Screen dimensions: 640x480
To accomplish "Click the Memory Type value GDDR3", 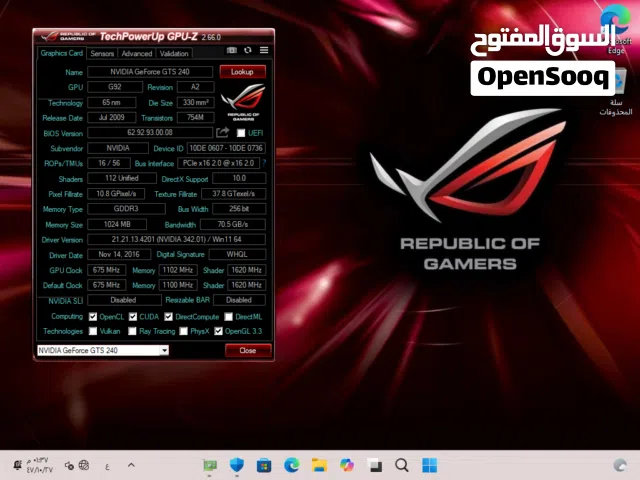I will pyautogui.click(x=126, y=209).
